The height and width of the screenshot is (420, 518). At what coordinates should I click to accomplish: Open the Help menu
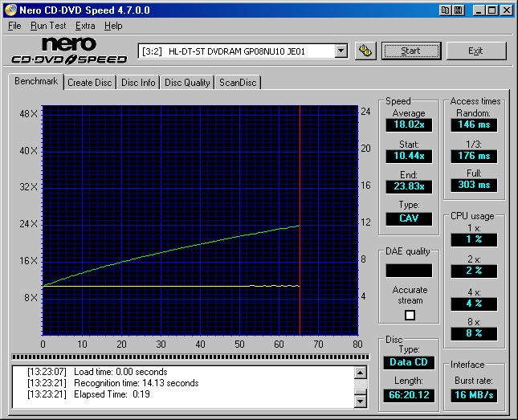[113, 26]
